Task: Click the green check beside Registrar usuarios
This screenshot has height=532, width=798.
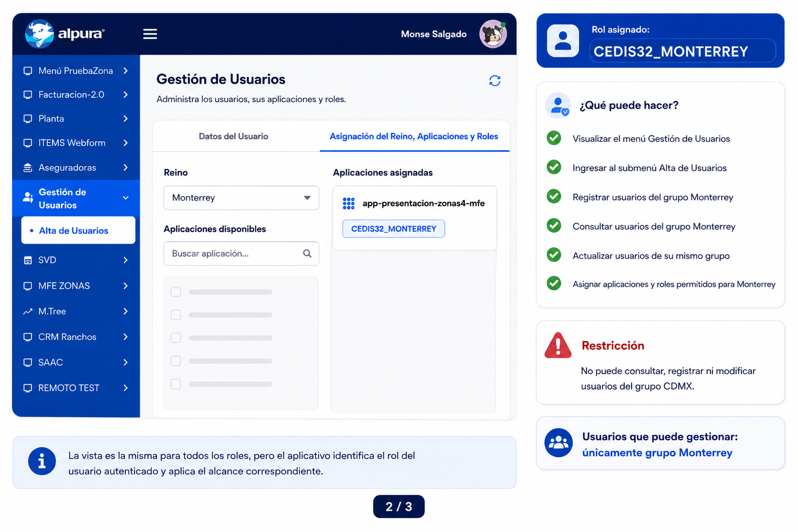Action: pos(554,196)
